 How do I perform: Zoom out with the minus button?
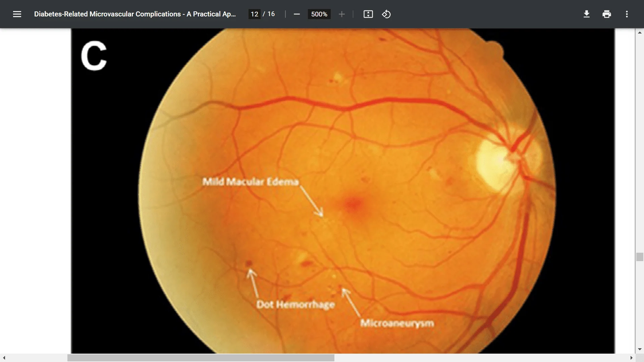tap(297, 14)
